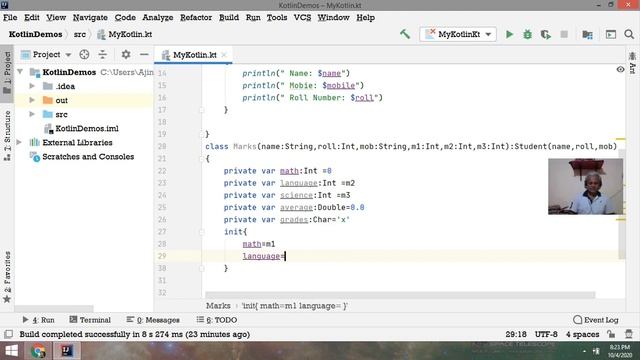Click the editor horizontal scrollbar
Image resolution: width=640 pixels, height=360 pixels.
400,295
